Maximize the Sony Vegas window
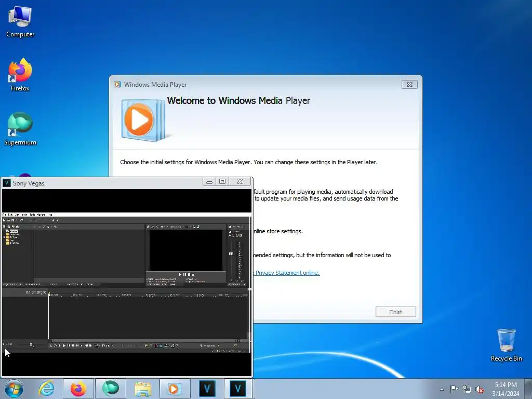 click(222, 182)
